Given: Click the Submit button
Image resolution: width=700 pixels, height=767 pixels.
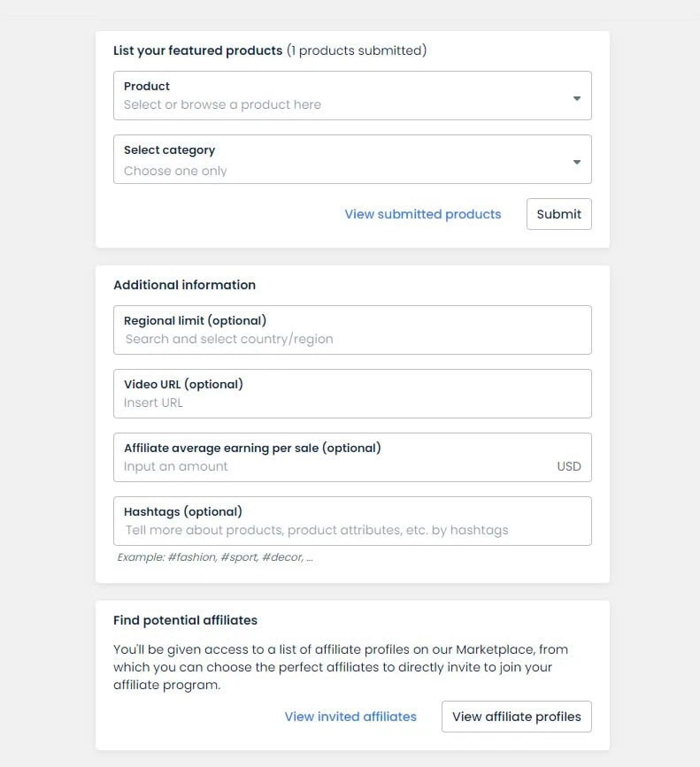Looking at the screenshot, I should 558,214.
